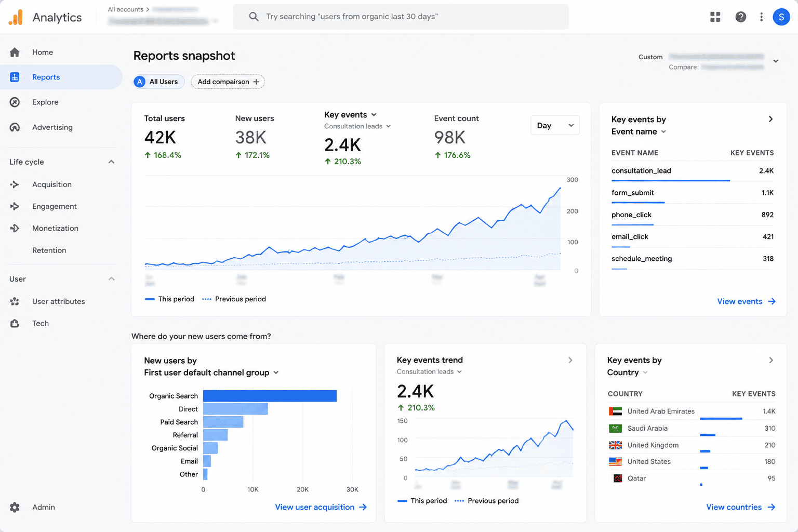Open the account avatar S
This screenshot has width=798, height=532.
click(x=781, y=17)
